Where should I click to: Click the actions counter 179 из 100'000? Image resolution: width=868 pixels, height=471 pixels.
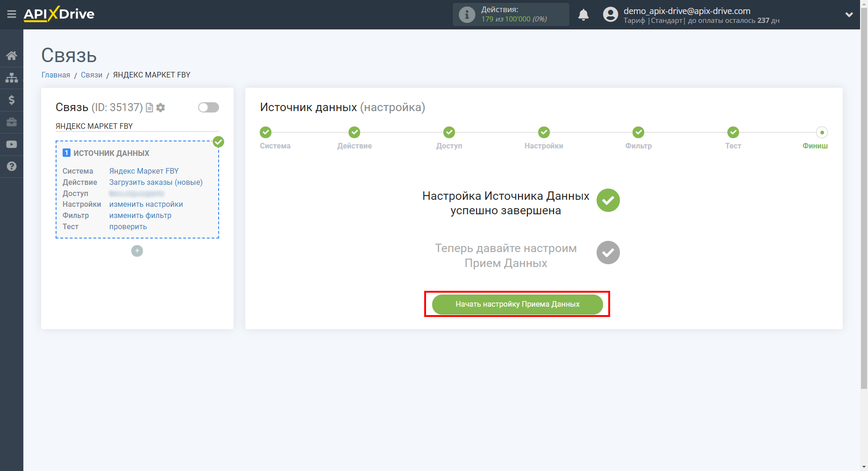click(514, 19)
